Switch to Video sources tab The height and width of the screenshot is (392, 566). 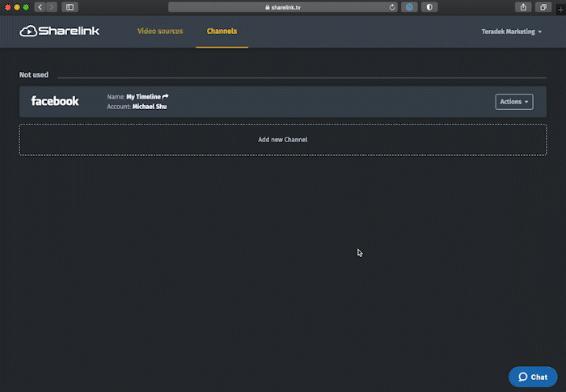click(x=160, y=32)
